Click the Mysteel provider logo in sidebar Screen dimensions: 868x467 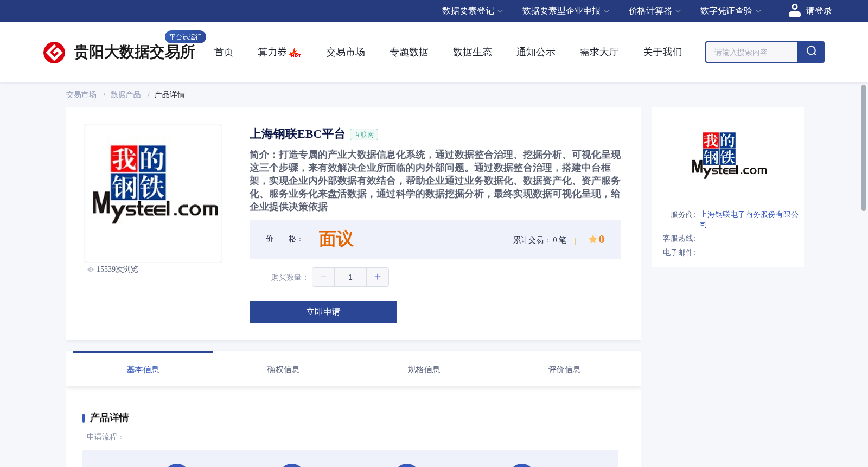pyautogui.click(x=729, y=155)
